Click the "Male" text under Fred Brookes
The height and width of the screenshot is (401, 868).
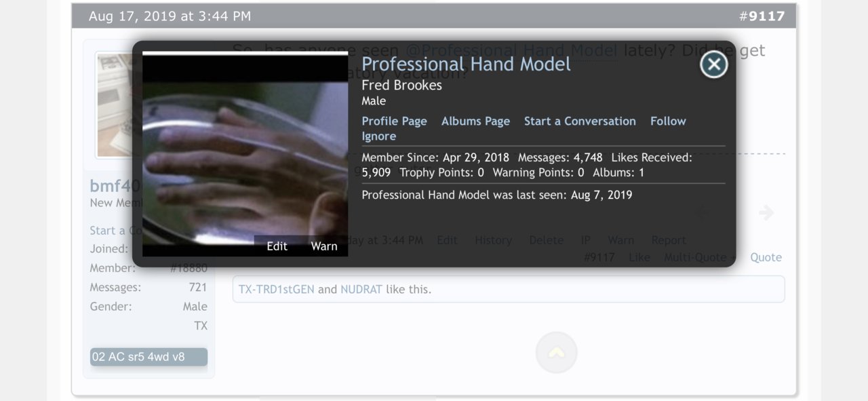click(374, 101)
